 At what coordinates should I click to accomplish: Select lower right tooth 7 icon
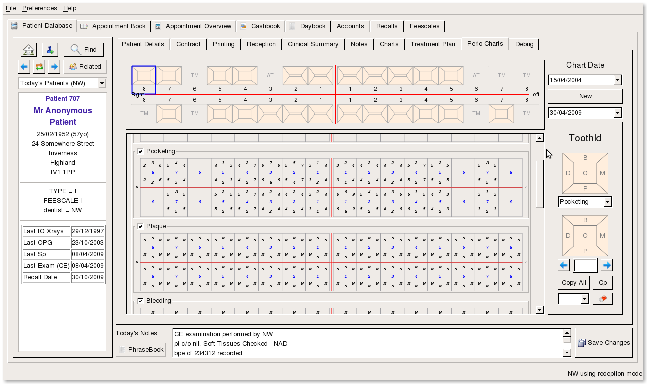click(169, 114)
